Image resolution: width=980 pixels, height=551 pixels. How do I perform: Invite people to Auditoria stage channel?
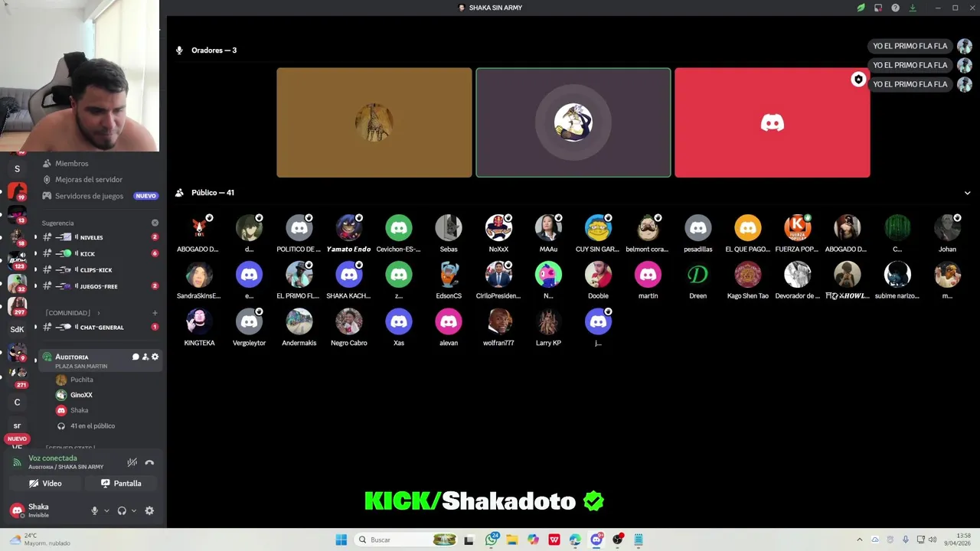145,357
